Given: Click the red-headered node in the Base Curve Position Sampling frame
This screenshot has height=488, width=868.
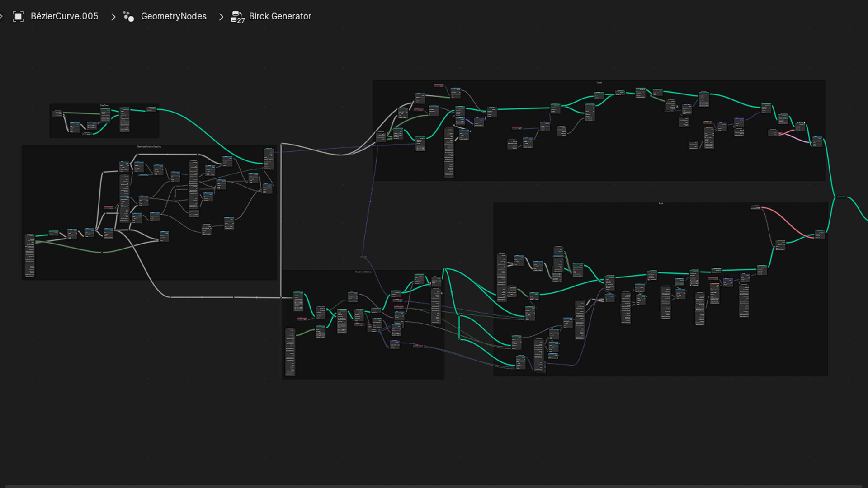Looking at the screenshot, I should 108,207.
